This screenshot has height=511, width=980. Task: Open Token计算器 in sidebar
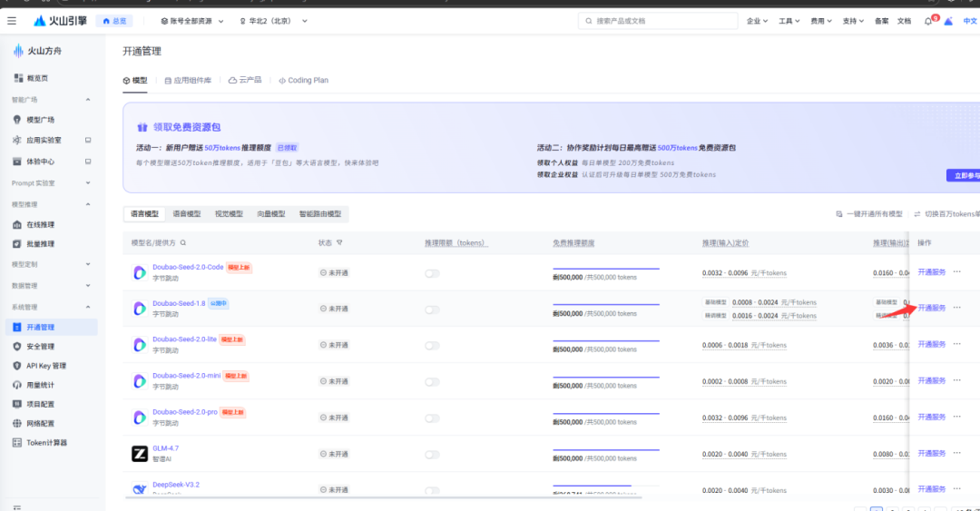(x=46, y=443)
